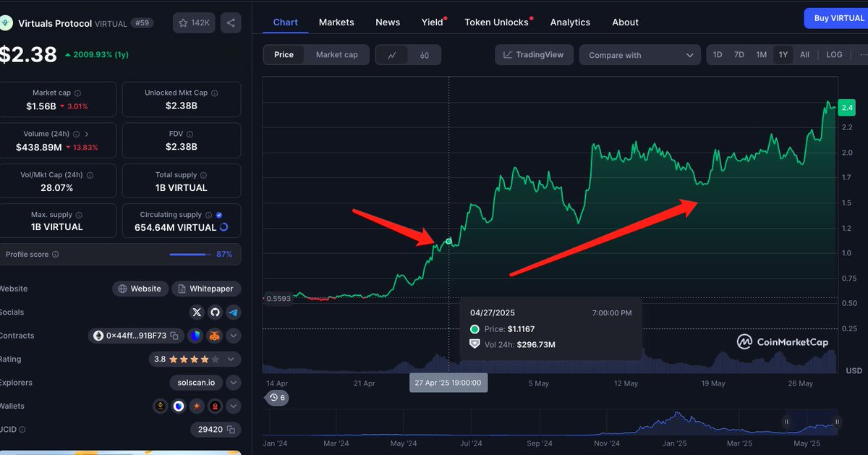Screen dimensions: 868x455
Task: Set chart range to 1D
Action: click(x=718, y=55)
